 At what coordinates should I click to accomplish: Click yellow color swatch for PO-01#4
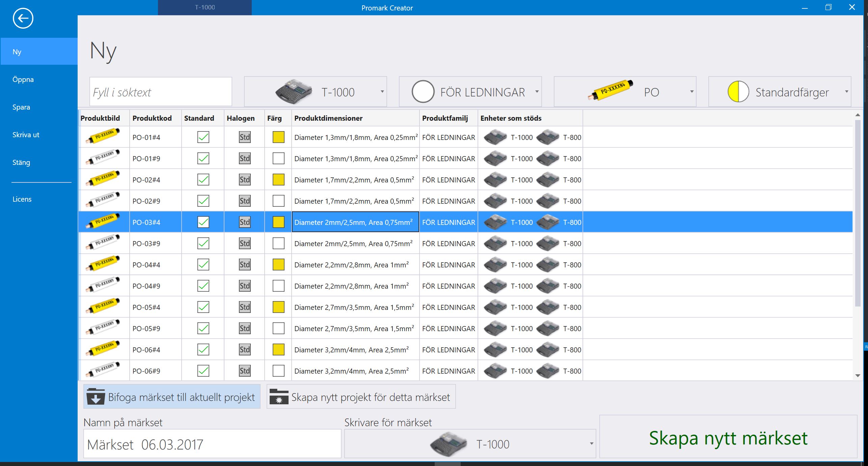(278, 137)
